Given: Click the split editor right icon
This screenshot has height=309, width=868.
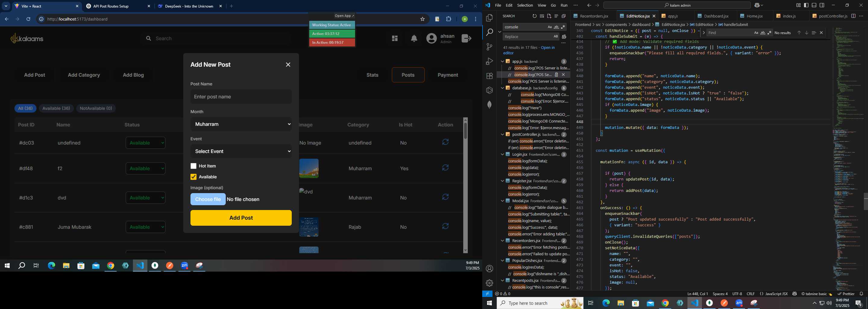Looking at the screenshot, I should pyautogui.click(x=853, y=16).
